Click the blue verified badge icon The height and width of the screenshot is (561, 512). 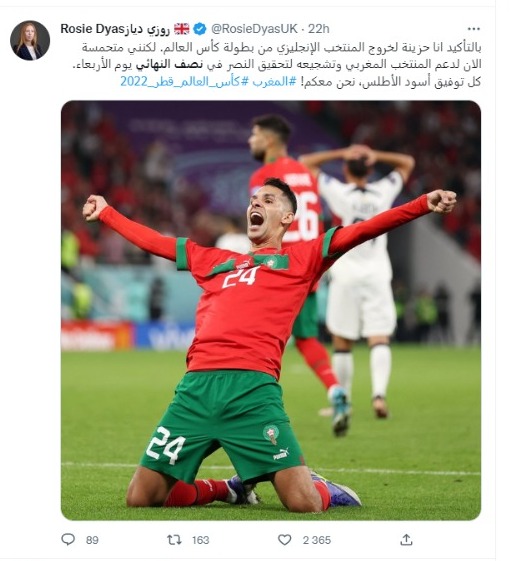tap(200, 29)
